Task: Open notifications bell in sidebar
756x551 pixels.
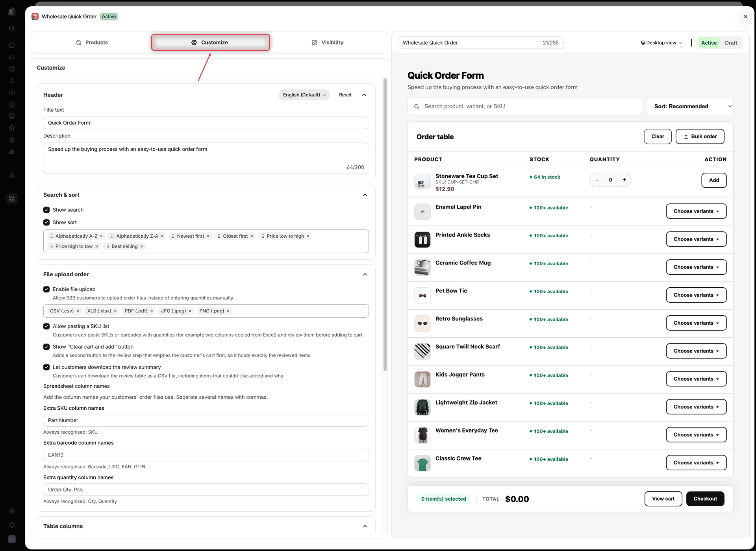Action: 12,525
